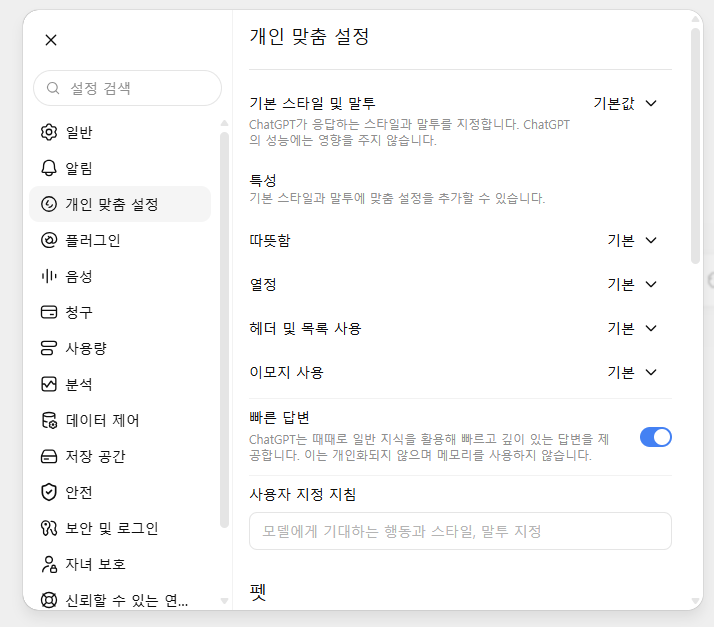Open the 신뢰할 수 있는 연... section
714x627 pixels.
point(120,600)
